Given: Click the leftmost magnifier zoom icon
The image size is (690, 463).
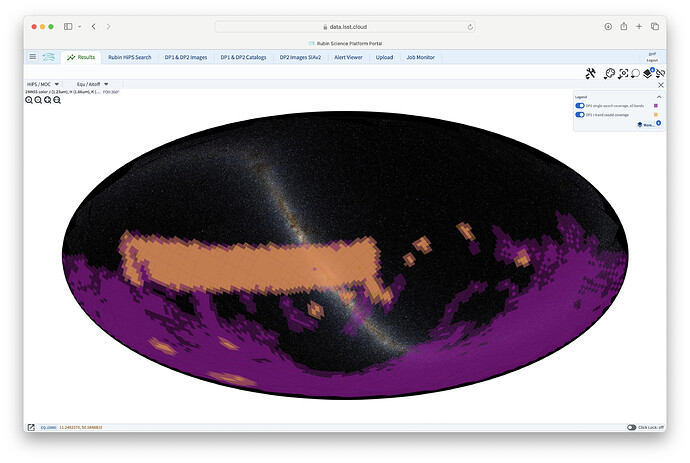Looking at the screenshot, I should pos(29,100).
